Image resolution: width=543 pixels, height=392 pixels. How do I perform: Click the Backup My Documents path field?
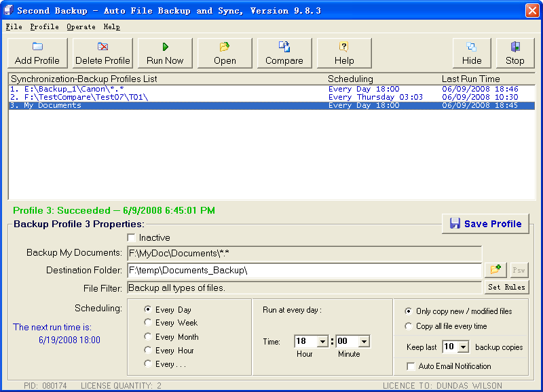[x=304, y=253]
